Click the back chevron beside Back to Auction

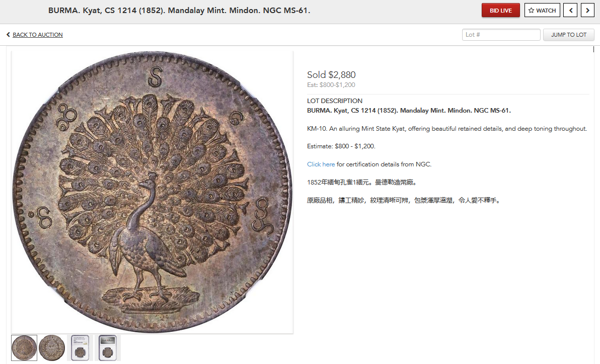click(x=8, y=34)
